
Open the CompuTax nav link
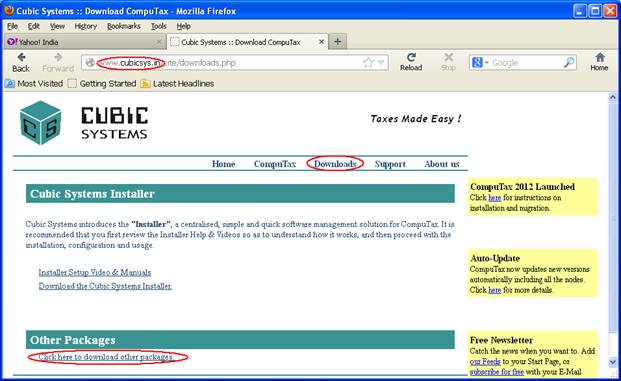275,164
